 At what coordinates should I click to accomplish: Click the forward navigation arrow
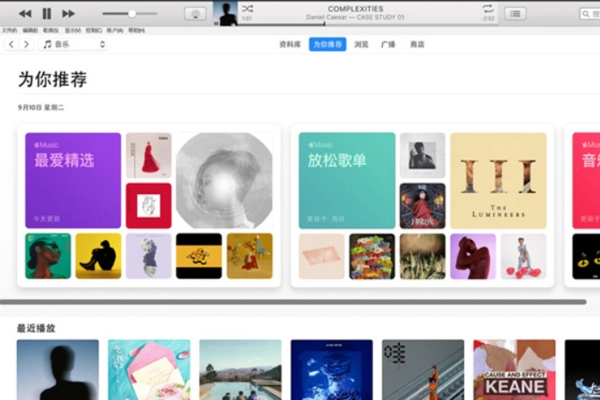click(x=26, y=44)
